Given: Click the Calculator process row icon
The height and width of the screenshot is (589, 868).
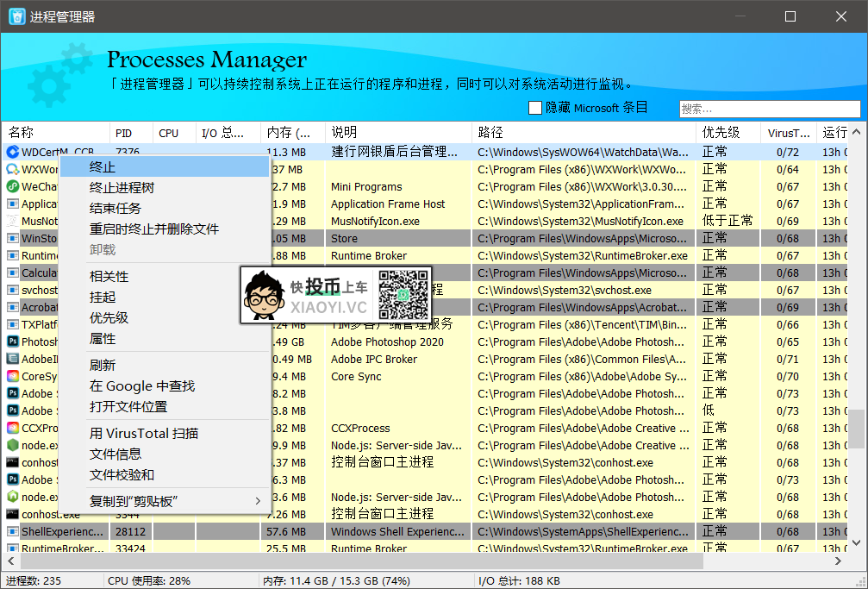Looking at the screenshot, I should coord(12,273).
